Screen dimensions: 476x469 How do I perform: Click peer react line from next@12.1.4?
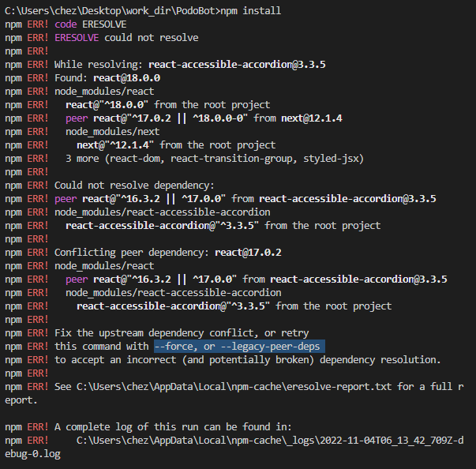pos(204,118)
